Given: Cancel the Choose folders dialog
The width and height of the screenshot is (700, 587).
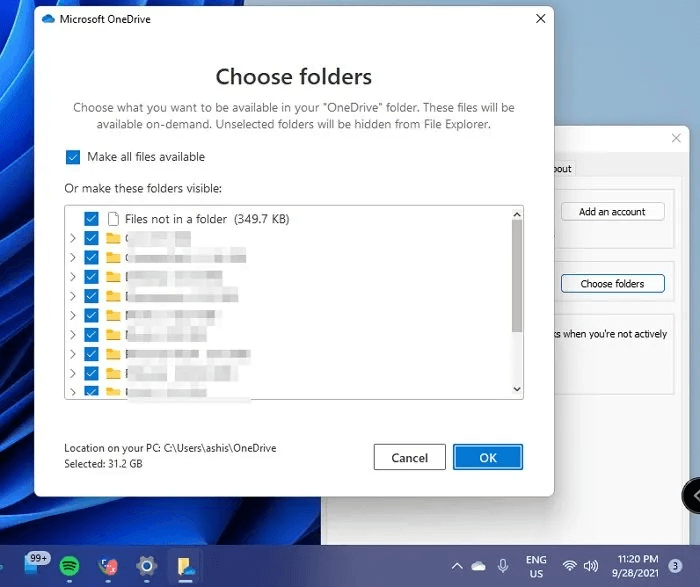Looking at the screenshot, I should point(409,457).
